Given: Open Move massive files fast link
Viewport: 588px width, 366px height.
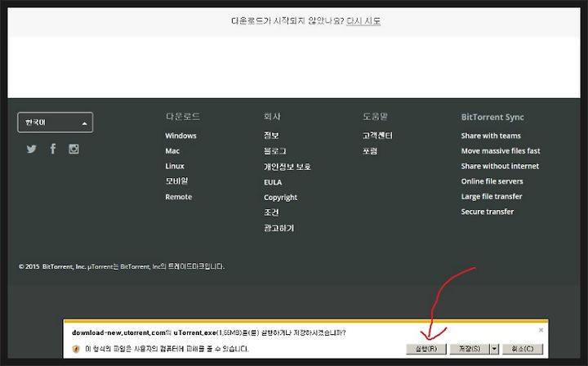Looking at the screenshot, I should (501, 151).
